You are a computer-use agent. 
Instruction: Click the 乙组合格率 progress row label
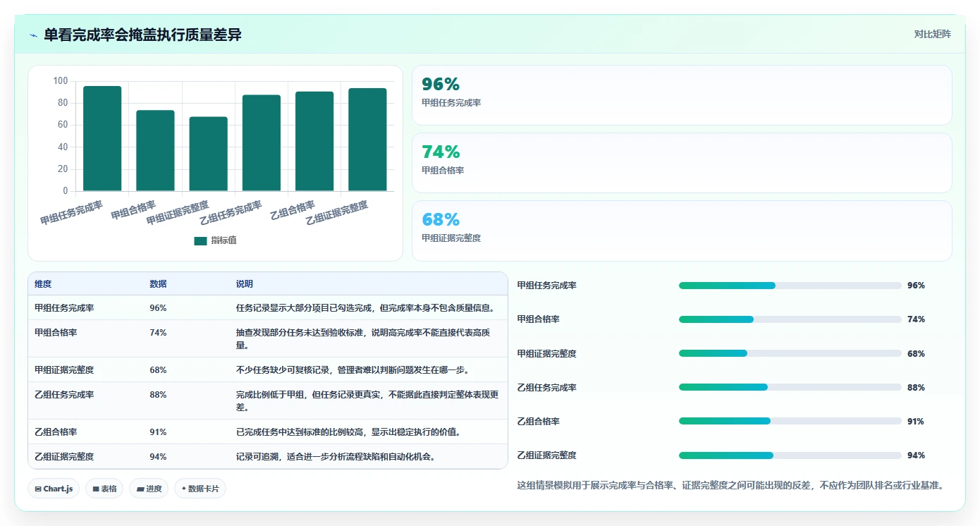point(539,422)
